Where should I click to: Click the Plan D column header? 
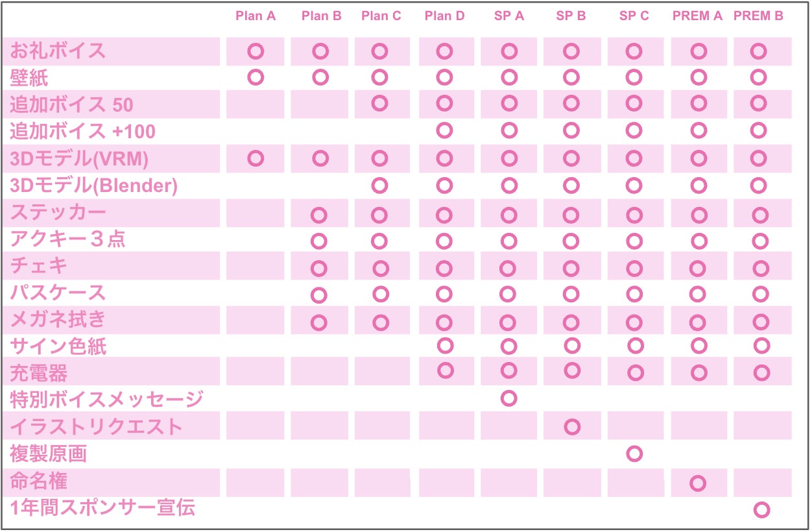point(444,16)
